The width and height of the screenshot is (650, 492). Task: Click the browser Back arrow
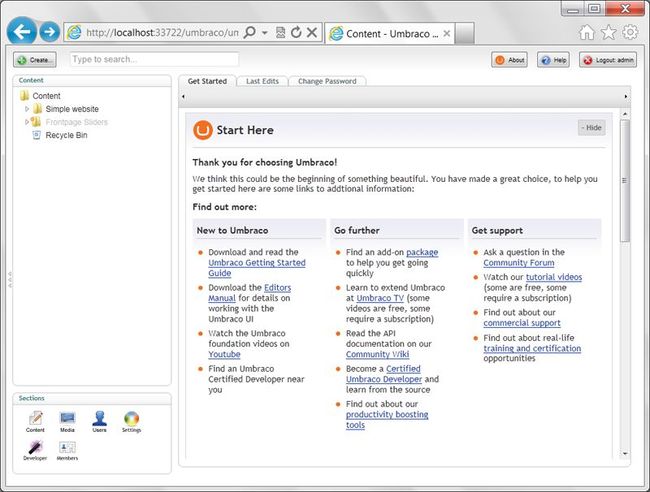click(22, 31)
